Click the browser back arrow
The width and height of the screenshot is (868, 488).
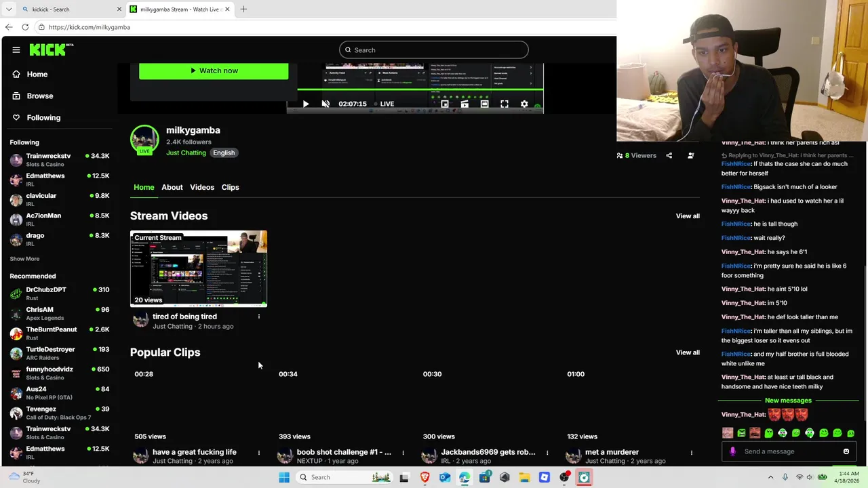point(9,27)
